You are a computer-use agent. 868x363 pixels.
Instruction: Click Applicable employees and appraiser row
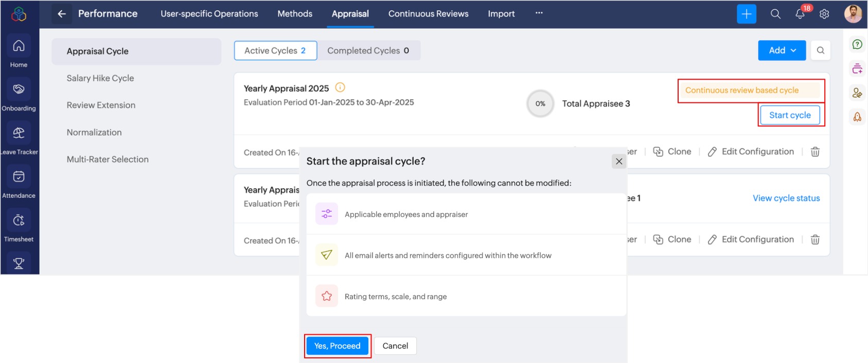point(466,214)
